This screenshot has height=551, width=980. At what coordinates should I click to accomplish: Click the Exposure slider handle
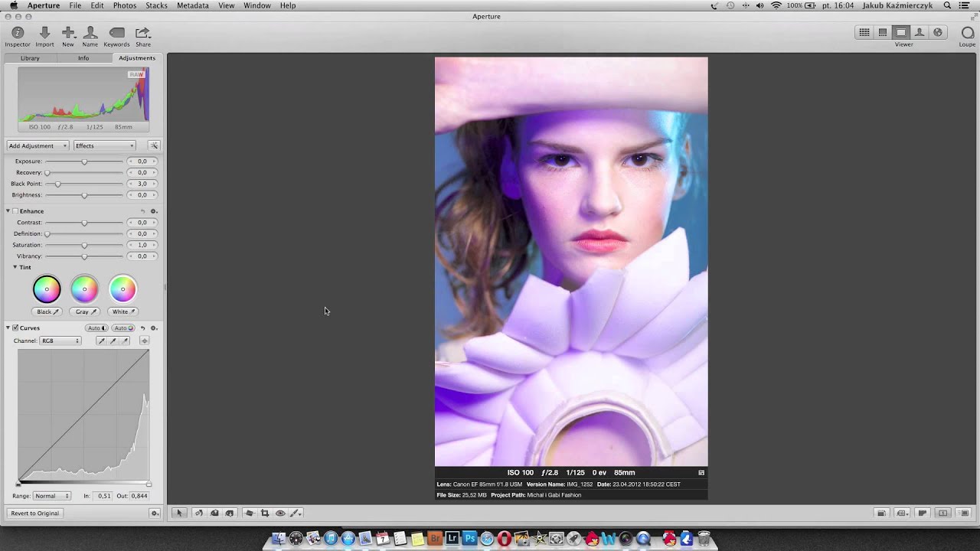point(84,161)
